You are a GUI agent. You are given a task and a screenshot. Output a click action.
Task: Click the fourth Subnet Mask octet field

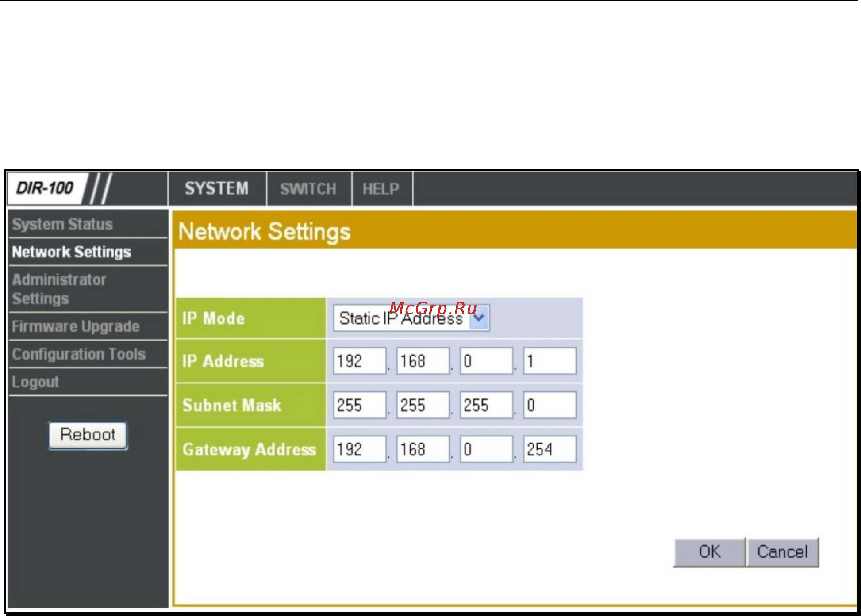pos(550,405)
